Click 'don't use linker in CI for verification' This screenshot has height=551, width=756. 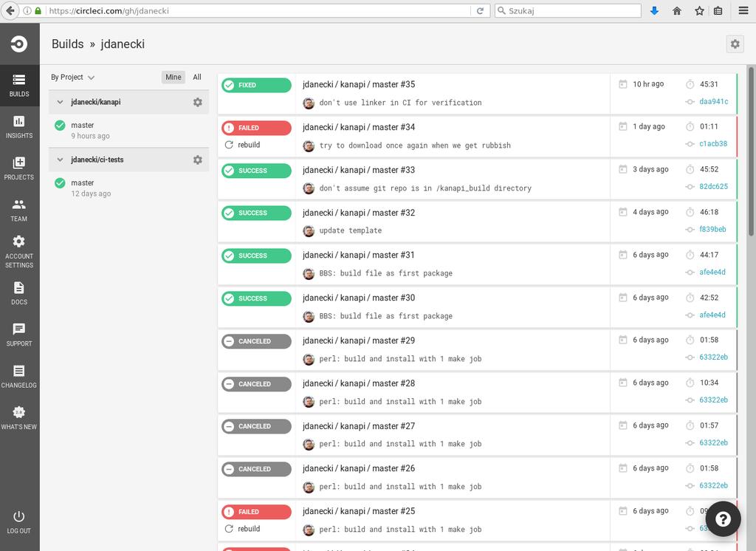point(400,103)
